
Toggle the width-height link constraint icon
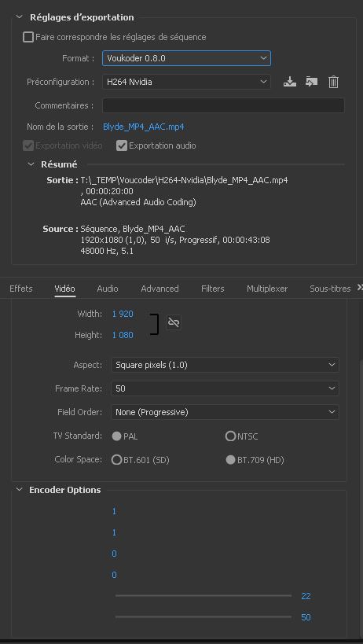[x=174, y=322]
